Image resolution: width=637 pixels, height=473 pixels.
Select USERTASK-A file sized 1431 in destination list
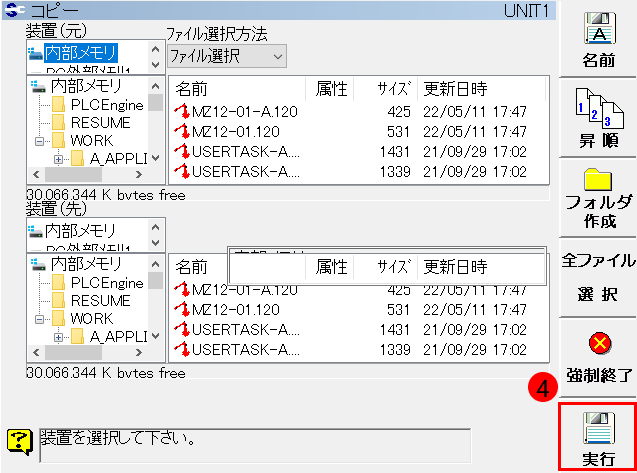pyautogui.click(x=246, y=330)
